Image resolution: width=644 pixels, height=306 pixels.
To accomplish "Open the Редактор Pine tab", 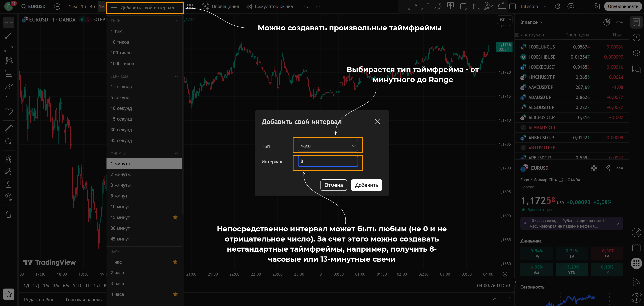I will coord(39,300).
